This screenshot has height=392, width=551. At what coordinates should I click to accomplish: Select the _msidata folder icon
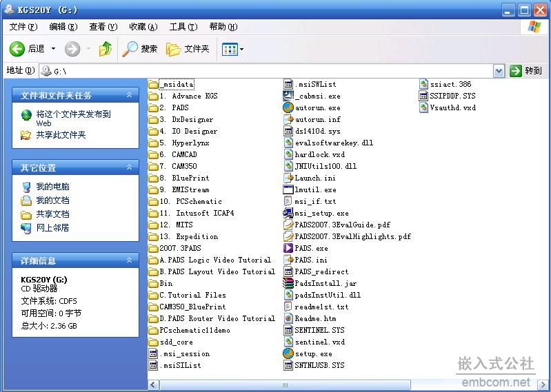point(153,84)
